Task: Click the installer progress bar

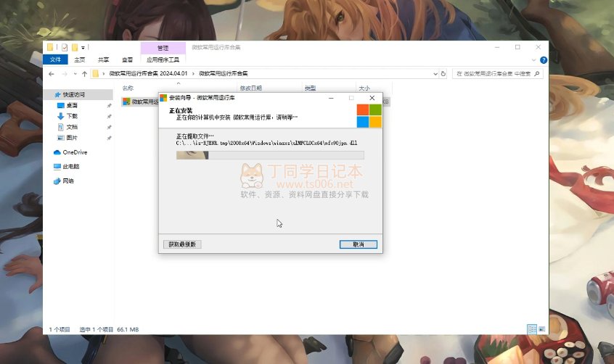Action: coord(270,155)
